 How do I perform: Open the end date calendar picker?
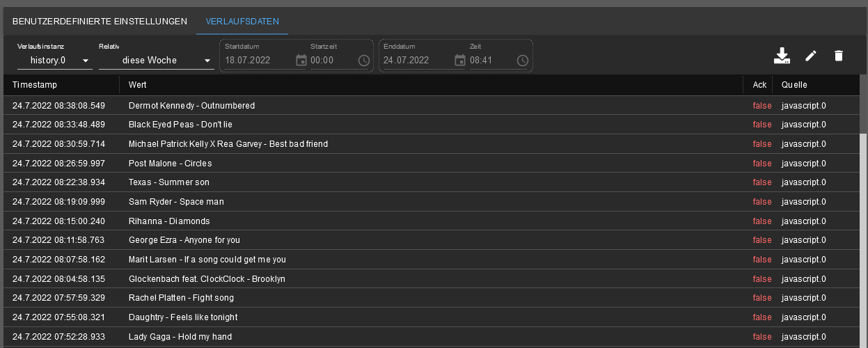click(459, 61)
